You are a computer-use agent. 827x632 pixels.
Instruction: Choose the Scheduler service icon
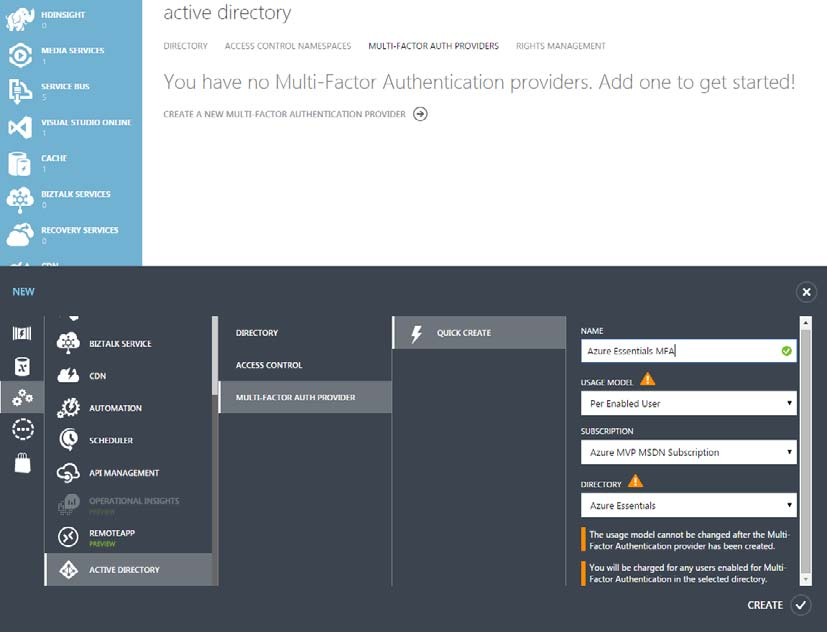click(x=69, y=440)
